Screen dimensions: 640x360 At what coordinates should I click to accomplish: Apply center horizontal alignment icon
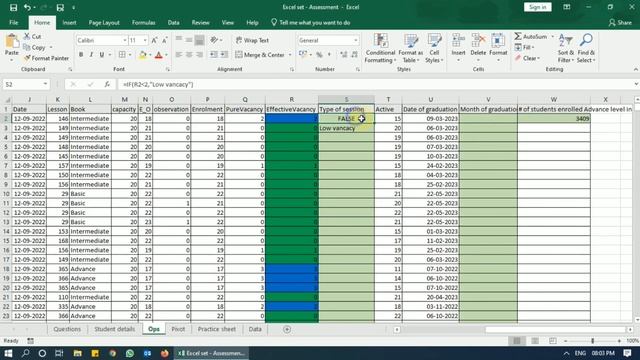[189, 55]
